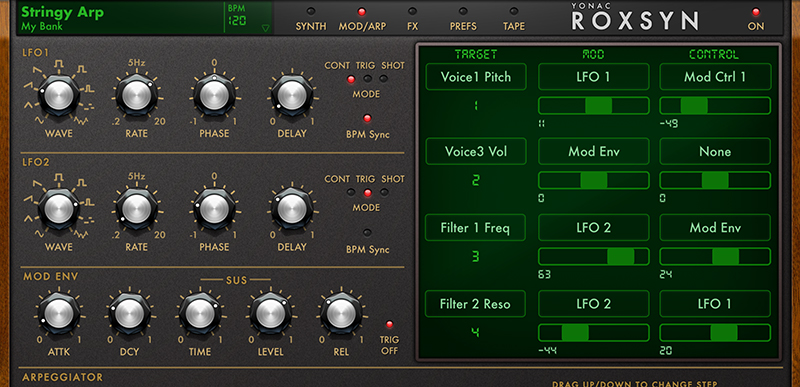Click the ARPEGGIATOR section heading
This screenshot has height=387, width=800.
click(x=63, y=377)
